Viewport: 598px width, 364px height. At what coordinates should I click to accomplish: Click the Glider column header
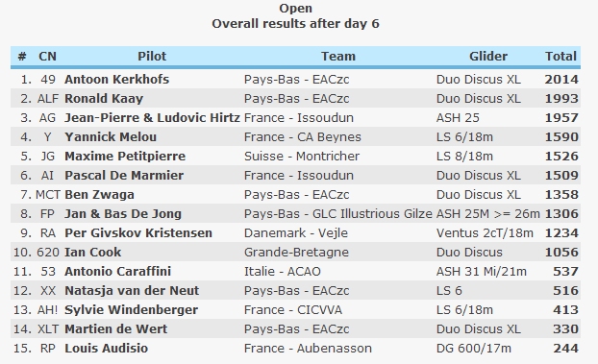point(488,57)
